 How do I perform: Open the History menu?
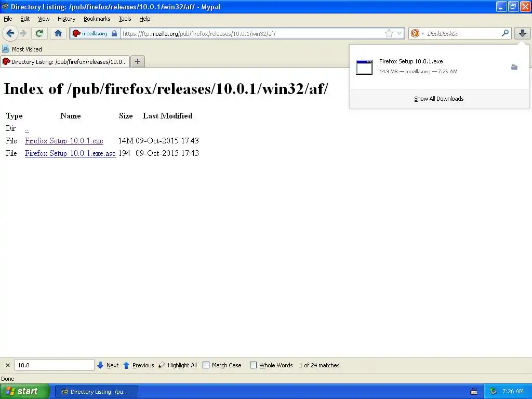[x=66, y=19]
